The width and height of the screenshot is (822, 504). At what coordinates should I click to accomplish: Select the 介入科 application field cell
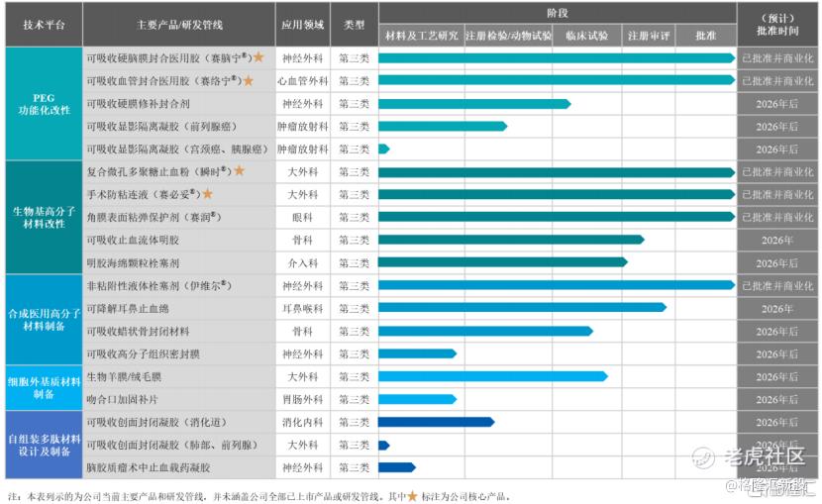302,263
